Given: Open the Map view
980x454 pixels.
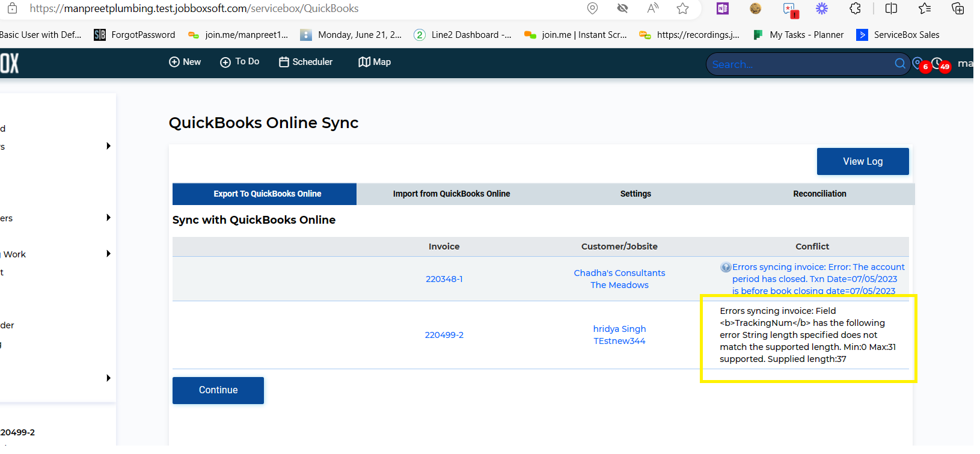Looking at the screenshot, I should [375, 62].
